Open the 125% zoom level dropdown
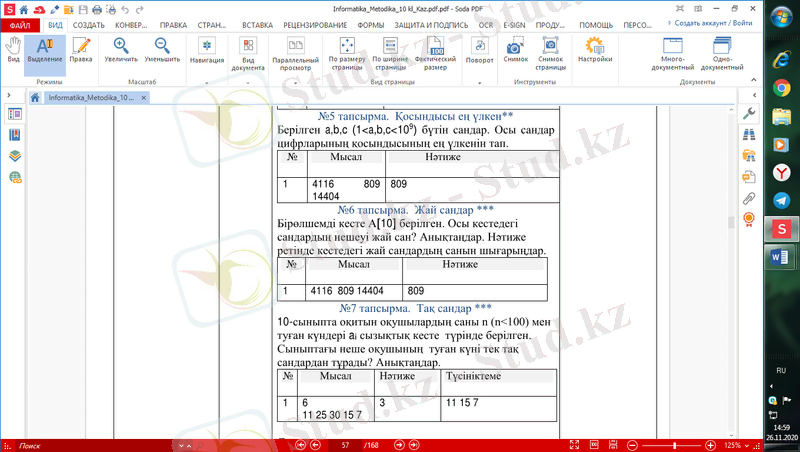Screen dimensions: 800x452 click(736, 444)
